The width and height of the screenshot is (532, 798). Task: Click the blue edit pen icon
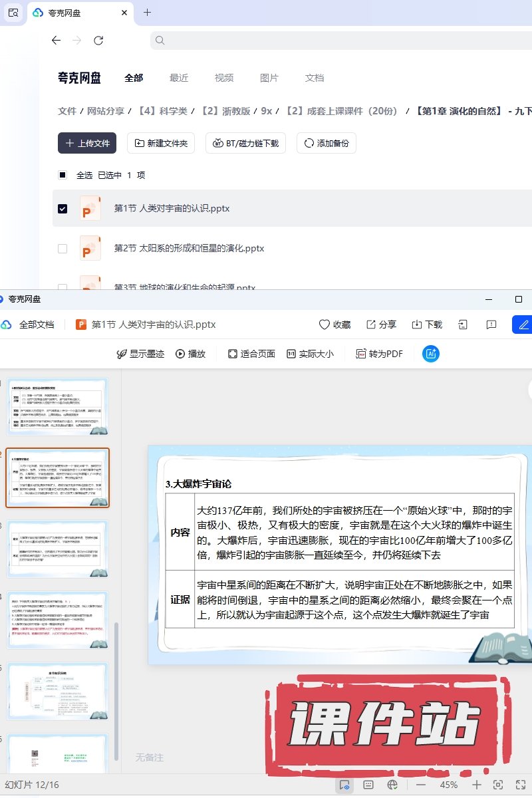tap(523, 325)
